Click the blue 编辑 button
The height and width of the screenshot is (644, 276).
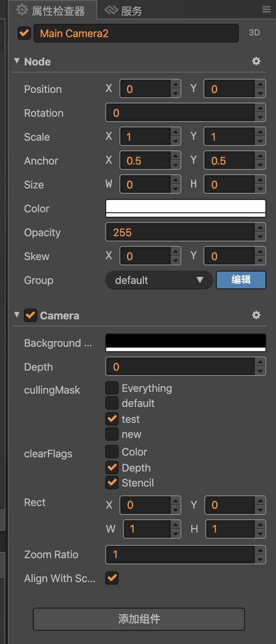pyautogui.click(x=241, y=280)
